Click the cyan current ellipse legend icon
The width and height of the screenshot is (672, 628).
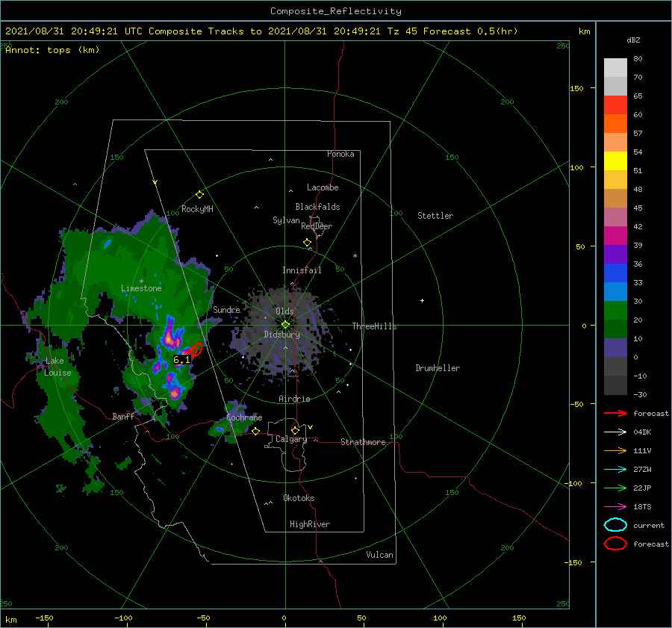tap(615, 525)
